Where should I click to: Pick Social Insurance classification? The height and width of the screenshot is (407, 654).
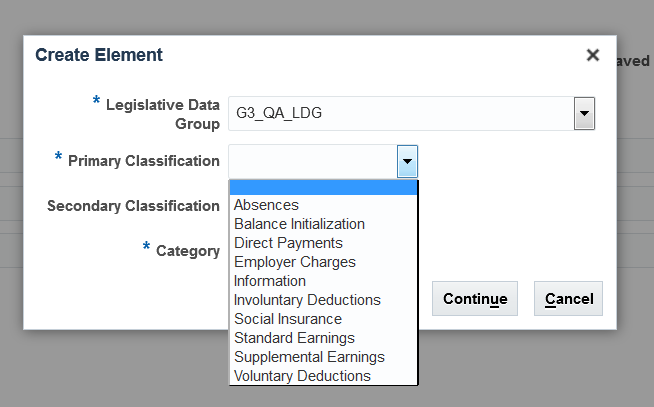click(288, 319)
